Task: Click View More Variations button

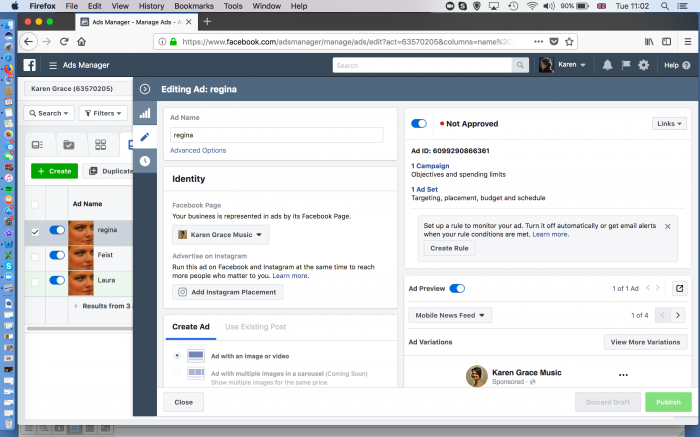Action: [x=646, y=342]
